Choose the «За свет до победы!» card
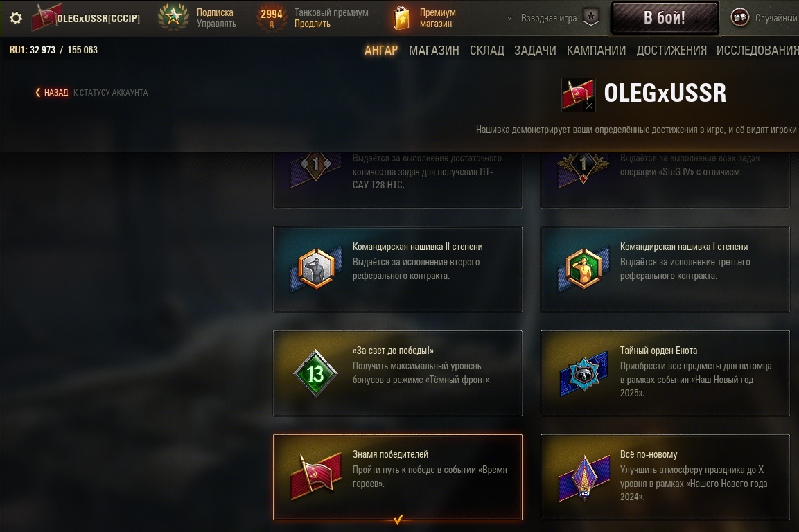 (x=398, y=373)
